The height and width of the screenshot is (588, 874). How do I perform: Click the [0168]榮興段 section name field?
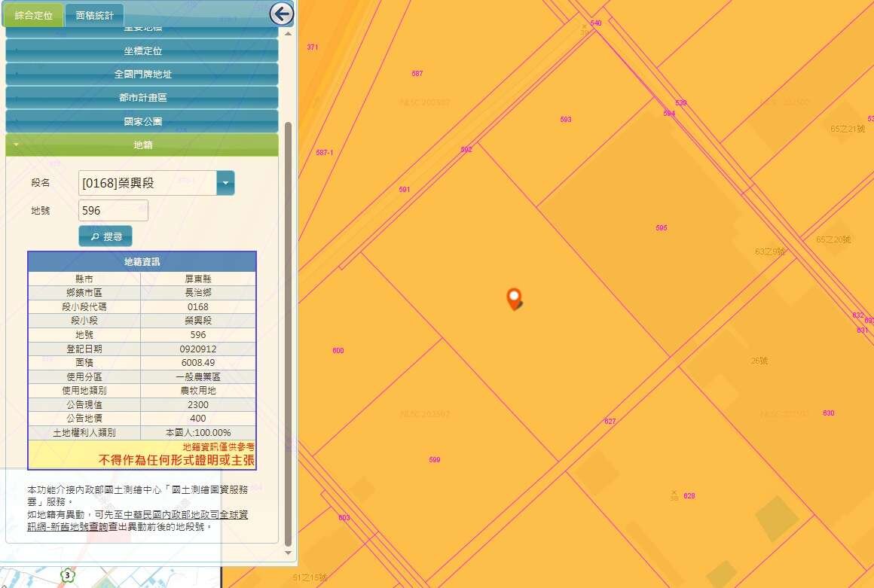point(147,183)
